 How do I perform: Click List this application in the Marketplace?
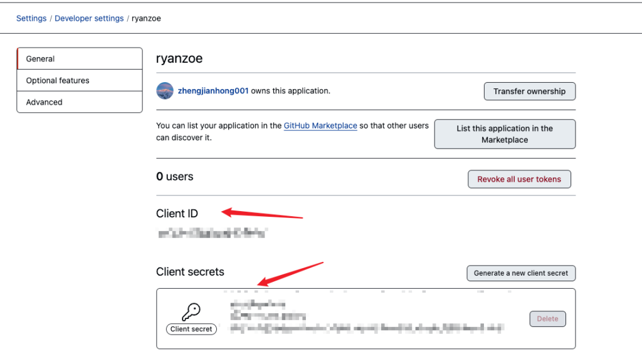[505, 134]
